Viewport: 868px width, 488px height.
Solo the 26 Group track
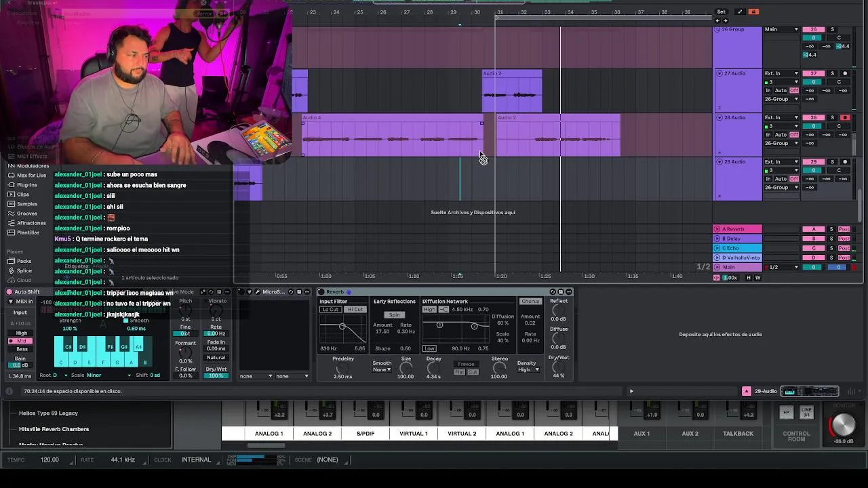(x=832, y=29)
